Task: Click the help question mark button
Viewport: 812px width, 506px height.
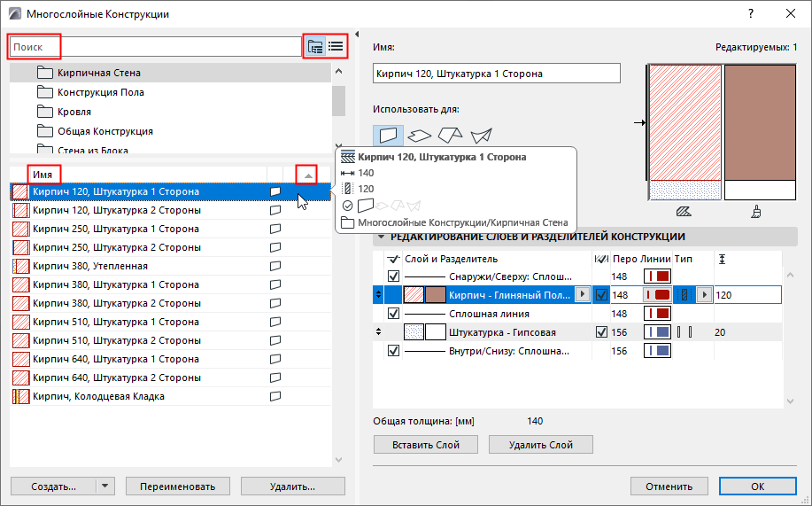Action: click(750, 14)
